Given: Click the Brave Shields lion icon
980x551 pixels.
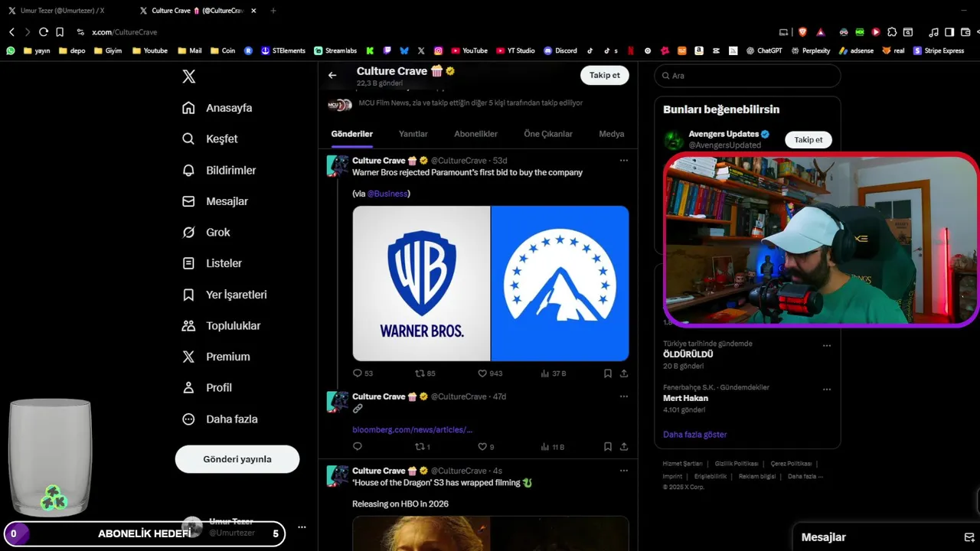Looking at the screenshot, I should [802, 32].
